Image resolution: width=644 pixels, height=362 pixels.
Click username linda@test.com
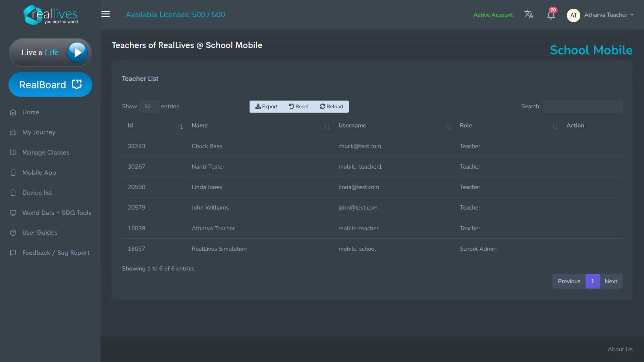[359, 187]
